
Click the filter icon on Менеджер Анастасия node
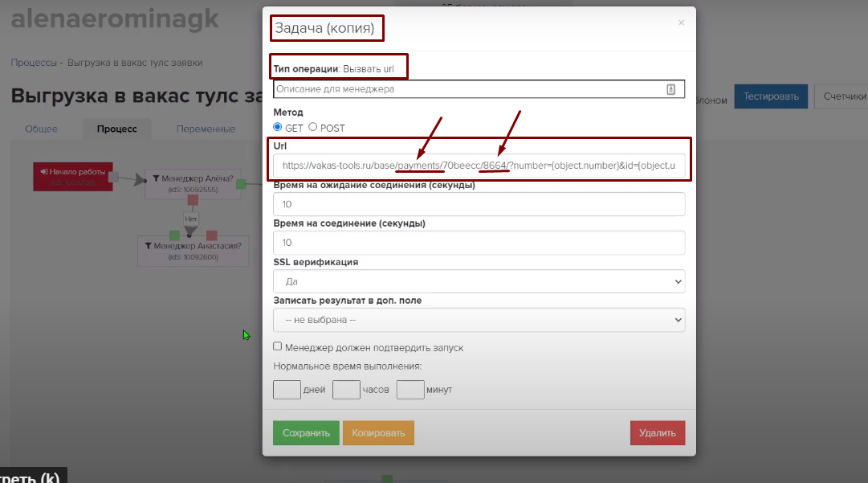(x=149, y=246)
